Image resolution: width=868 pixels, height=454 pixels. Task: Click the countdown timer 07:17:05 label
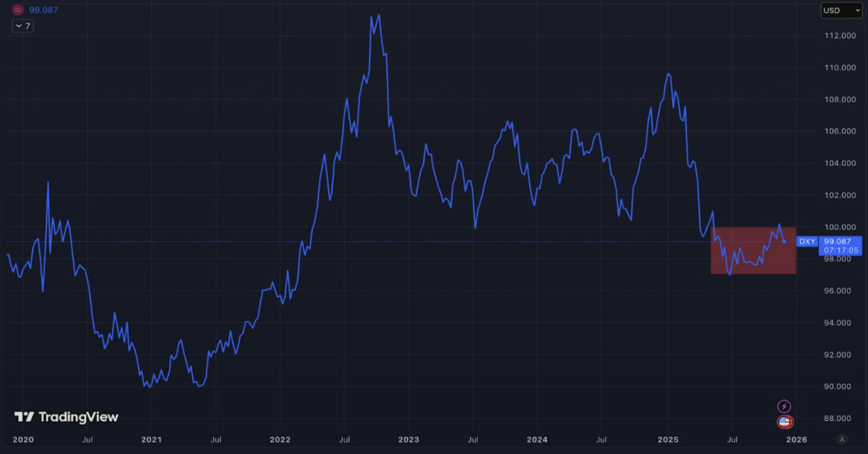(841, 250)
